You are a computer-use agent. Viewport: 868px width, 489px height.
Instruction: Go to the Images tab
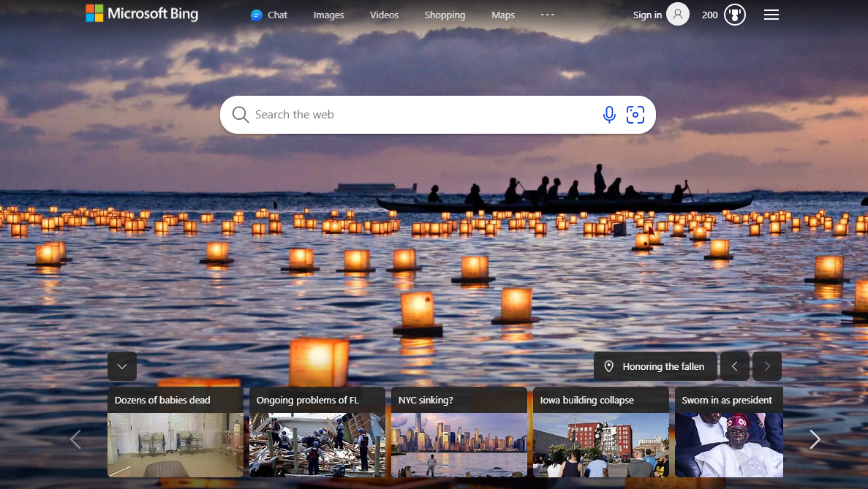pyautogui.click(x=328, y=15)
